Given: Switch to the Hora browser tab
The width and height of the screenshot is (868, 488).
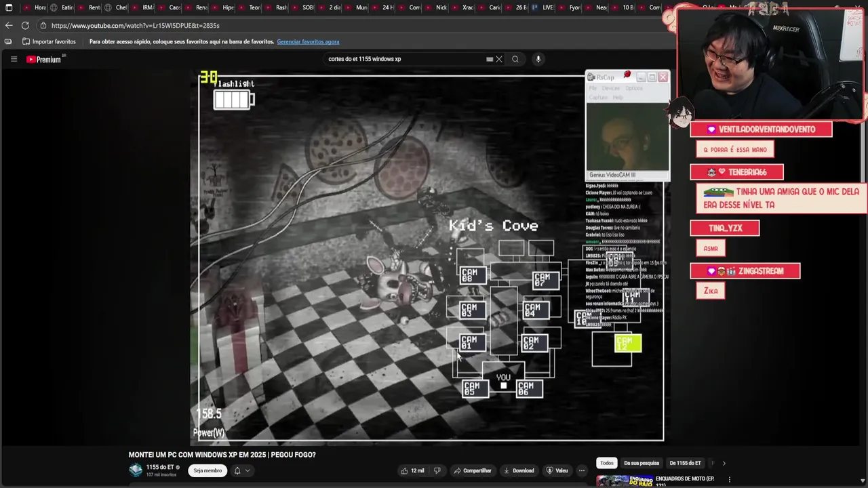Looking at the screenshot, I should [x=35, y=7].
